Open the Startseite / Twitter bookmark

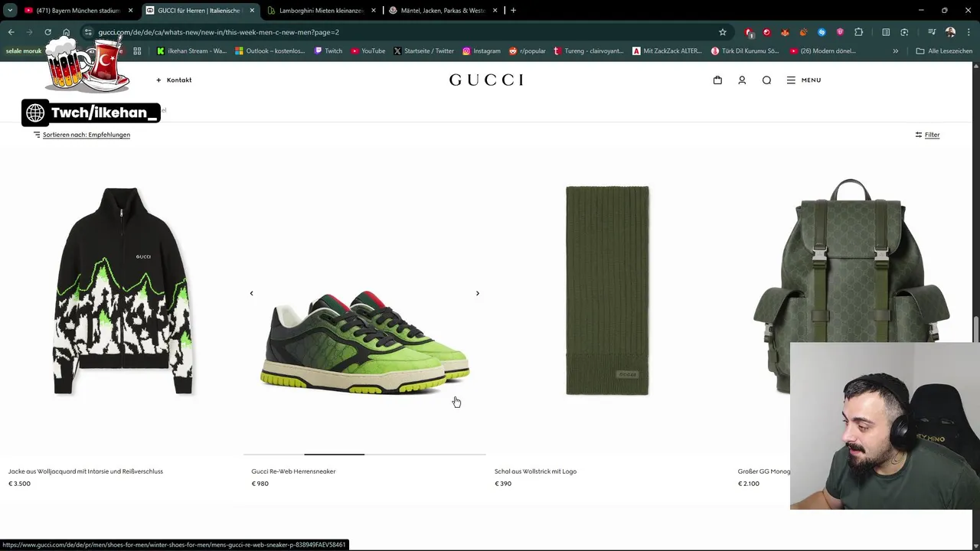[424, 51]
